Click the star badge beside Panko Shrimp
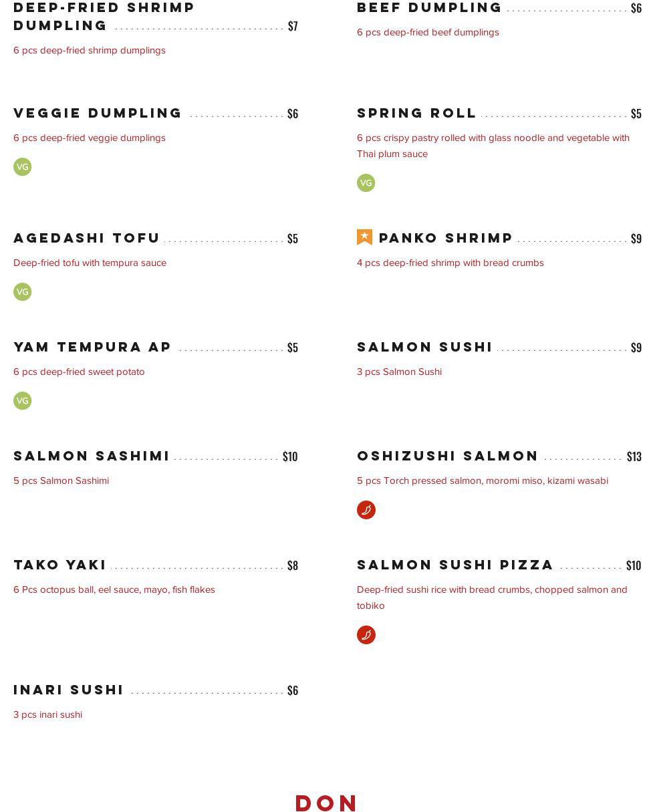Screen dimensions: 645x812 (x=365, y=237)
